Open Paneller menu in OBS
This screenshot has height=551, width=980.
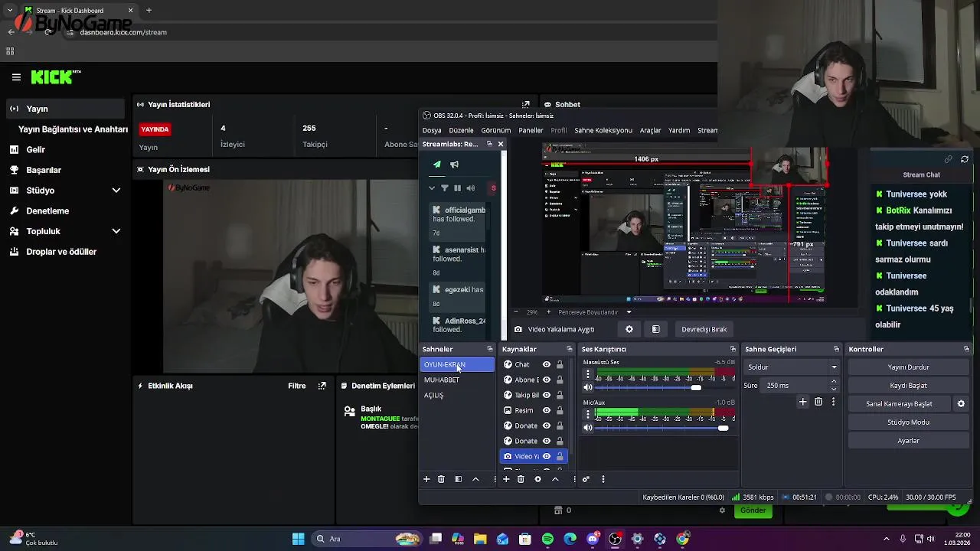point(531,130)
